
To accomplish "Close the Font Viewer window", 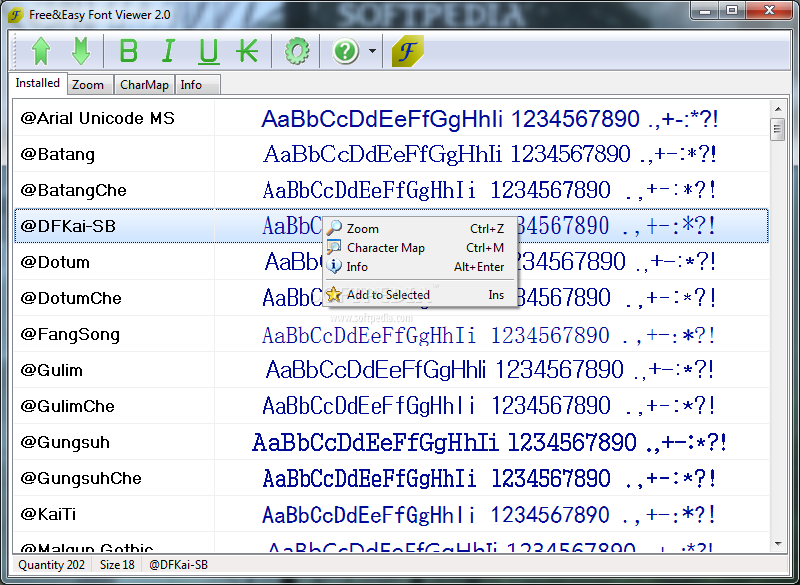I will pos(769,10).
